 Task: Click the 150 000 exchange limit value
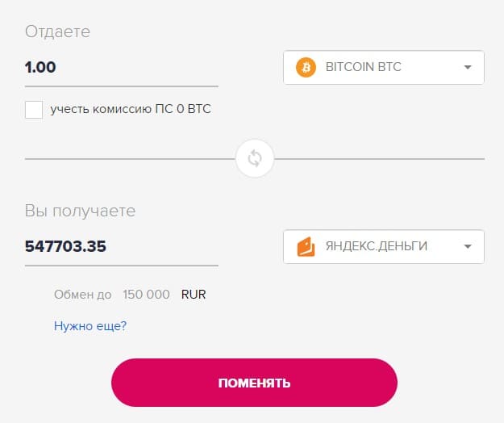146,295
